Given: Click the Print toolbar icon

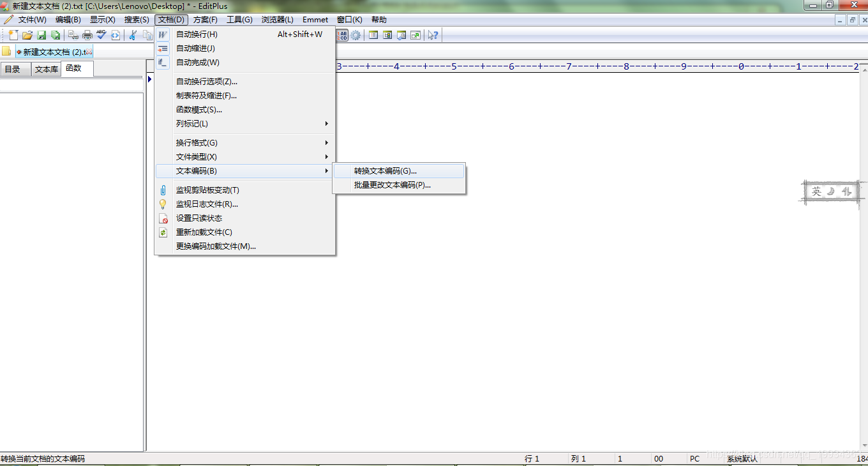Looking at the screenshot, I should coord(87,35).
